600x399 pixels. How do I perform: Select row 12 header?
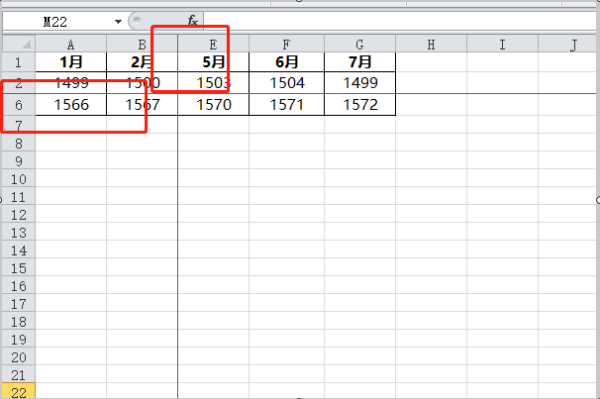19,215
